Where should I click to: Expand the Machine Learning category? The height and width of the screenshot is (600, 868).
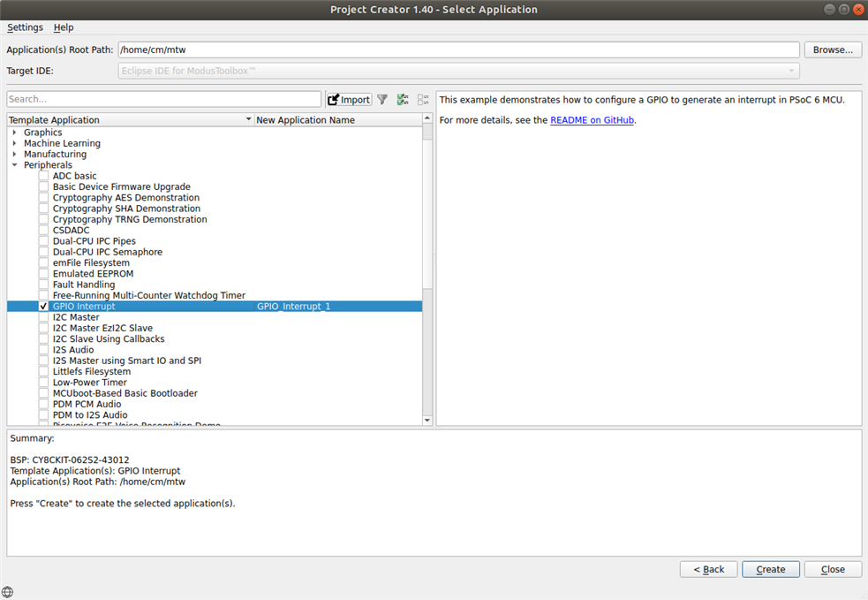coord(14,143)
